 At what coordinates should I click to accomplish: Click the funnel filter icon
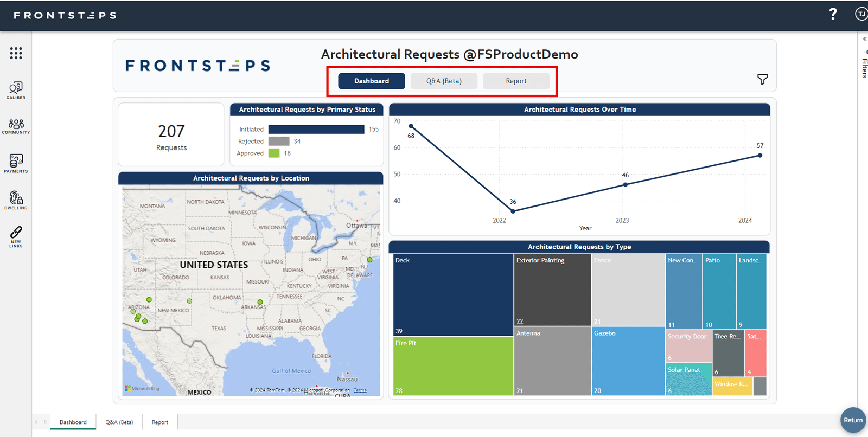(x=762, y=80)
